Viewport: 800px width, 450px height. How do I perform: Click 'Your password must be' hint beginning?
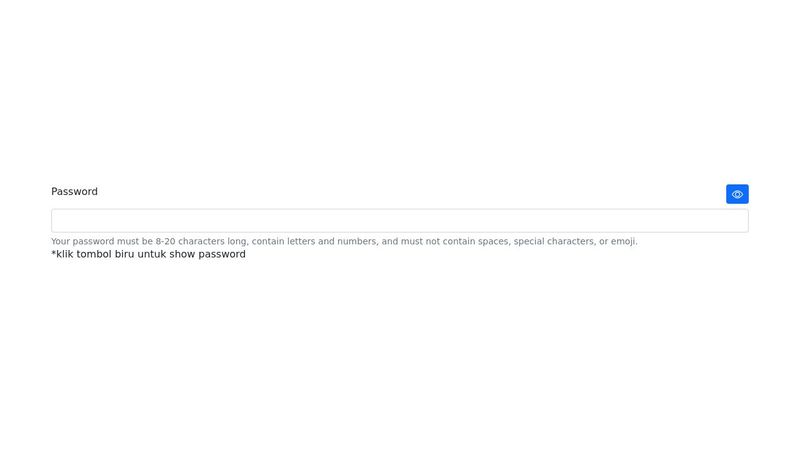point(102,241)
